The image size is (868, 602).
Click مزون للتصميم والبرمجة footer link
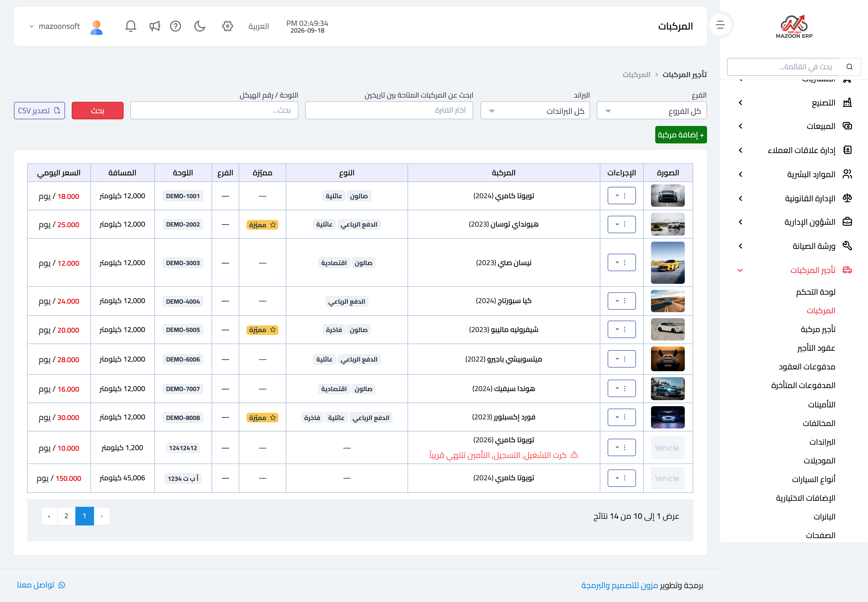click(x=620, y=585)
